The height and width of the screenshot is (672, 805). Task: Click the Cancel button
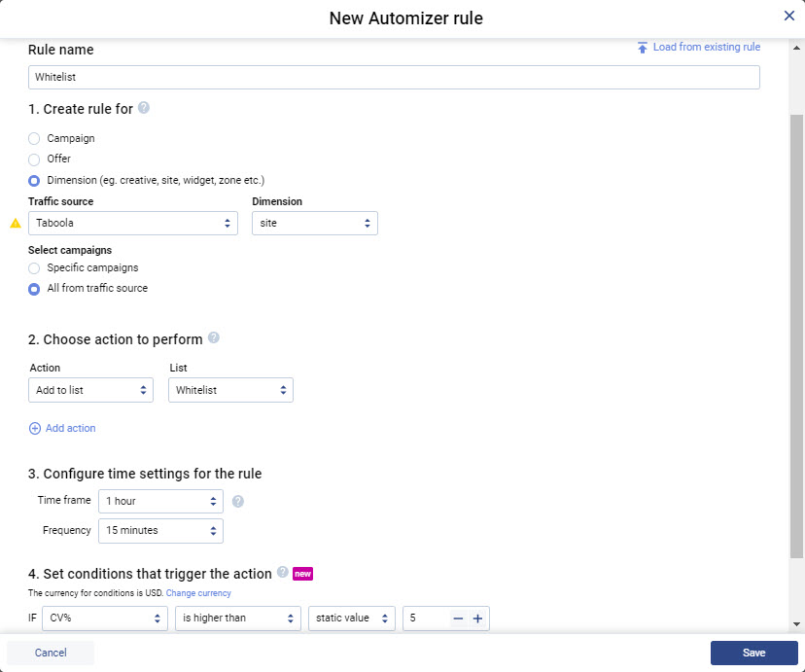point(51,653)
